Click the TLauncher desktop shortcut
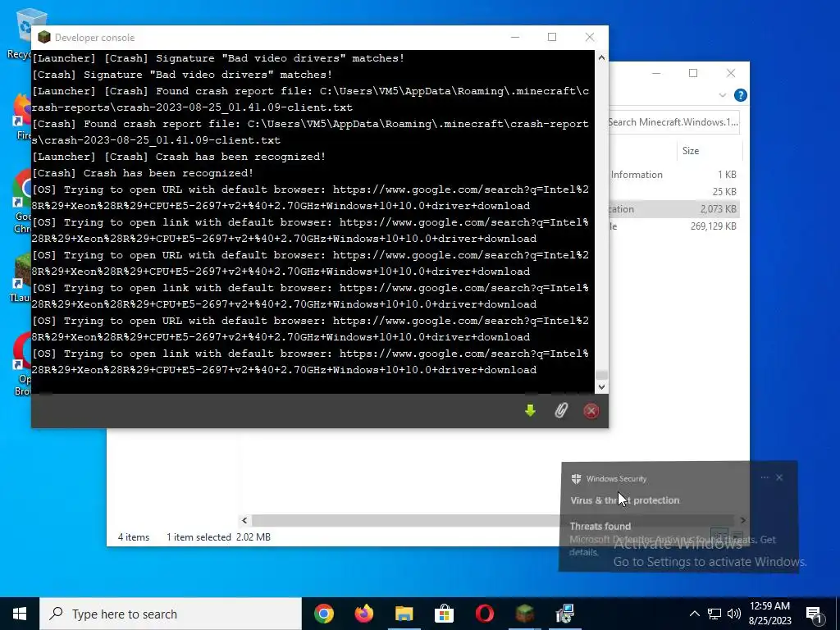This screenshot has height=630, width=840. pyautogui.click(x=21, y=277)
